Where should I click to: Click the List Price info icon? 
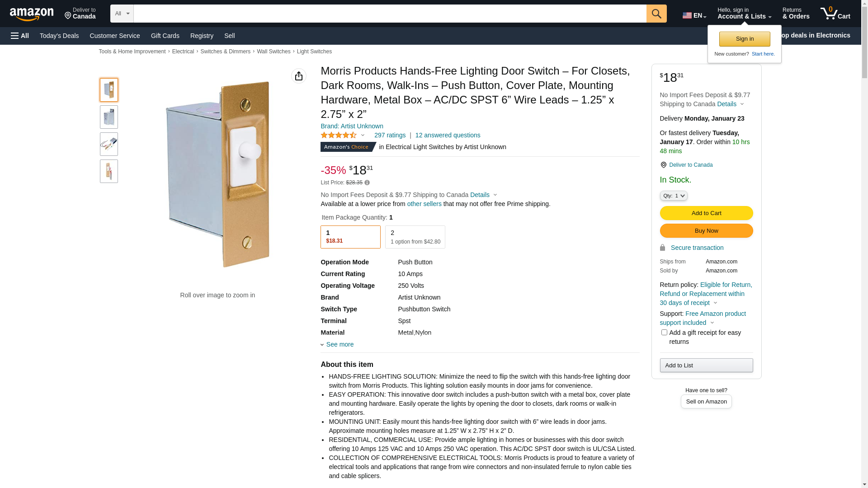(367, 183)
